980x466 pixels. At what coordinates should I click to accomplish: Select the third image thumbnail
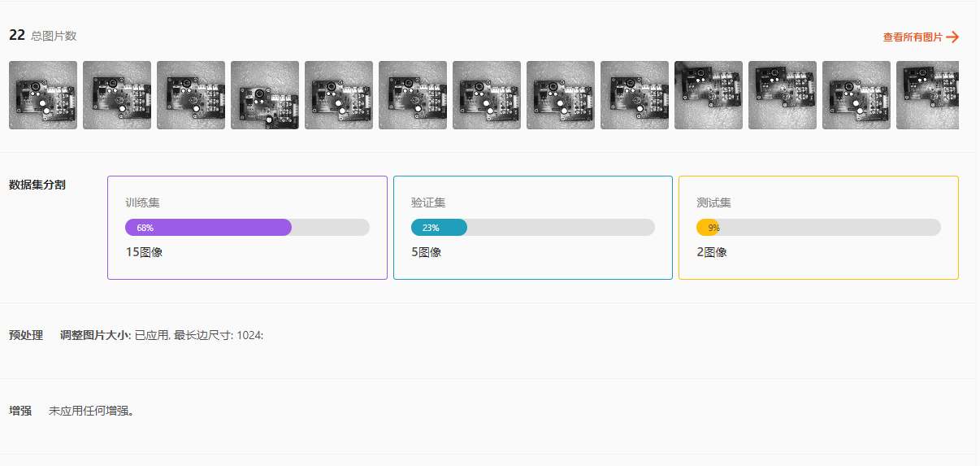(x=191, y=95)
